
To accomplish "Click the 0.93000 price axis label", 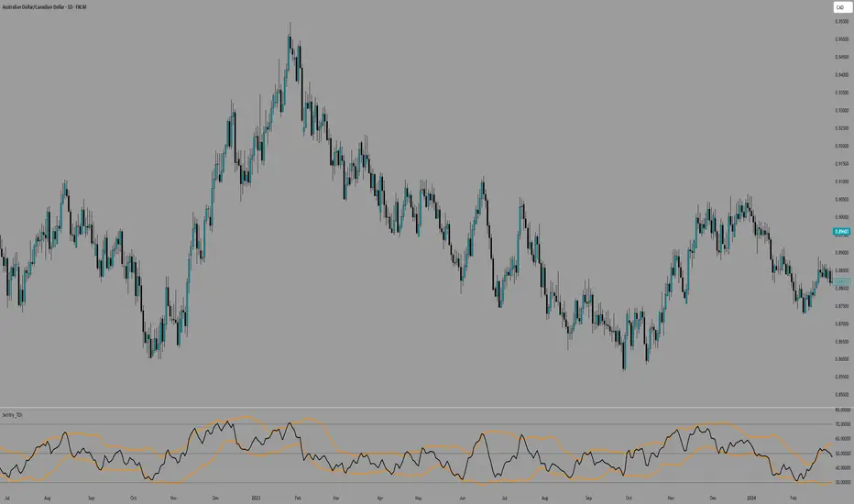I will [841, 111].
